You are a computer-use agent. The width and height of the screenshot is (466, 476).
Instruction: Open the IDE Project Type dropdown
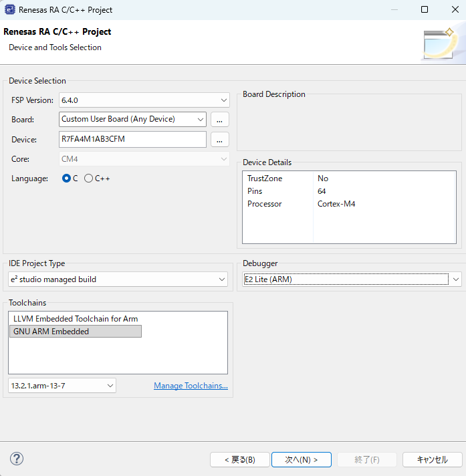point(118,279)
